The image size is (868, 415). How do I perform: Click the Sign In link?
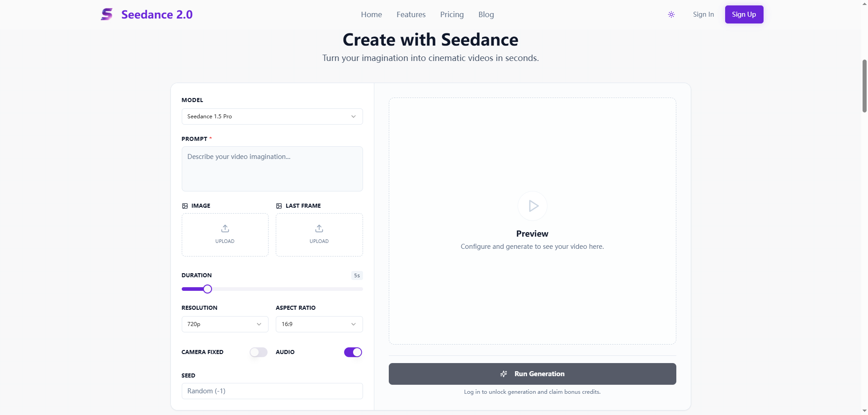[x=703, y=14]
